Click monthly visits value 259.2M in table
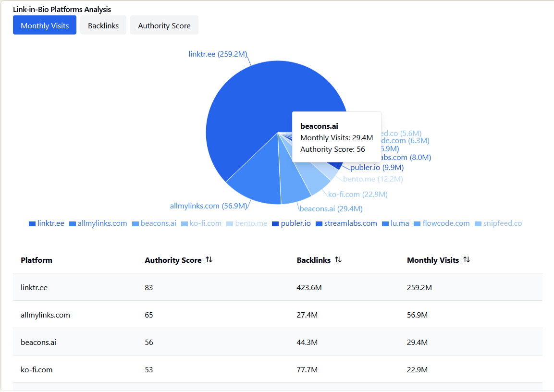This screenshot has height=392, width=554. click(x=419, y=287)
